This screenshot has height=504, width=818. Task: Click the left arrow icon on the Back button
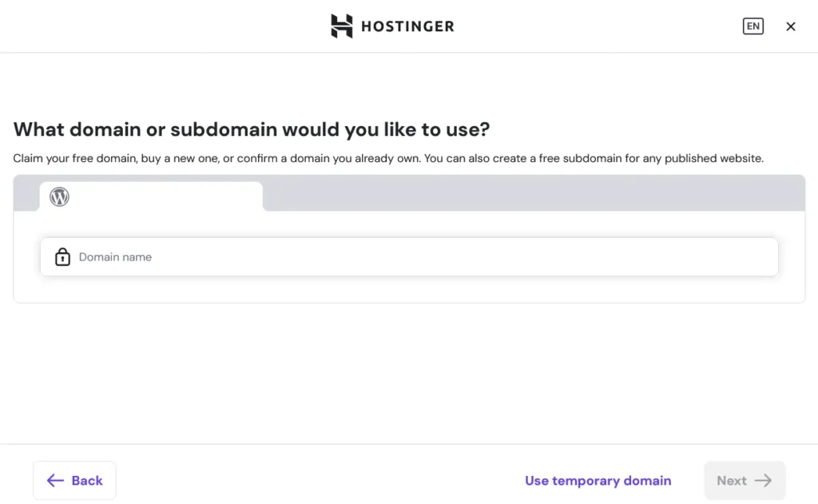[x=54, y=480]
